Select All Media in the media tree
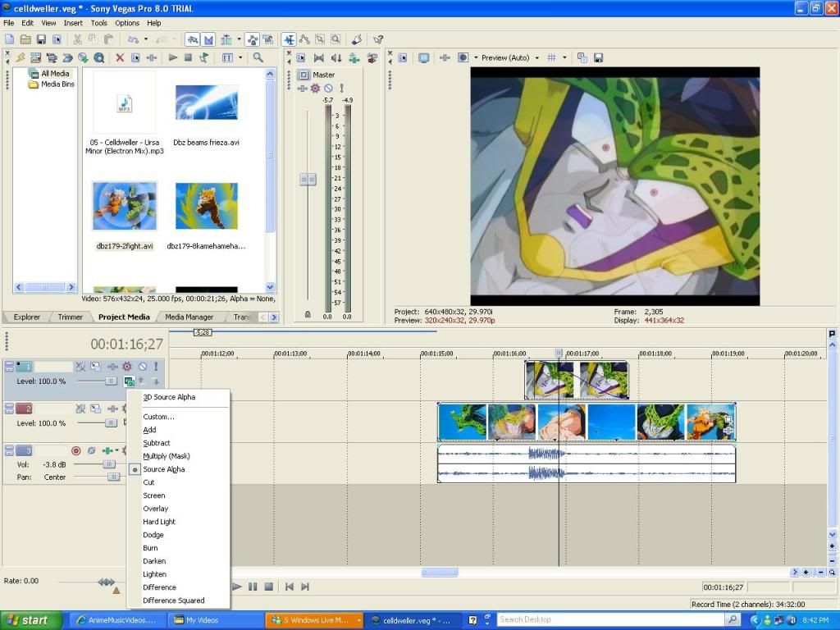Screen dimensions: 840x630 pos(55,73)
